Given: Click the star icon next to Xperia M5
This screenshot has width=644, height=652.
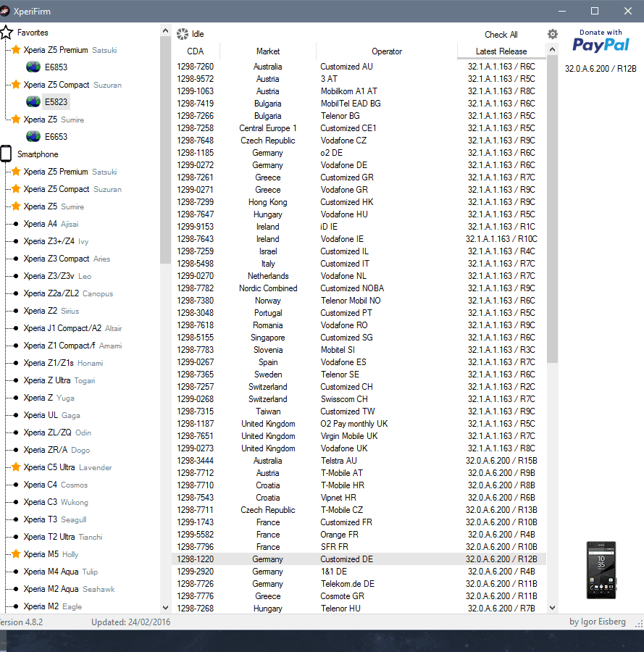Looking at the screenshot, I should (16, 554).
